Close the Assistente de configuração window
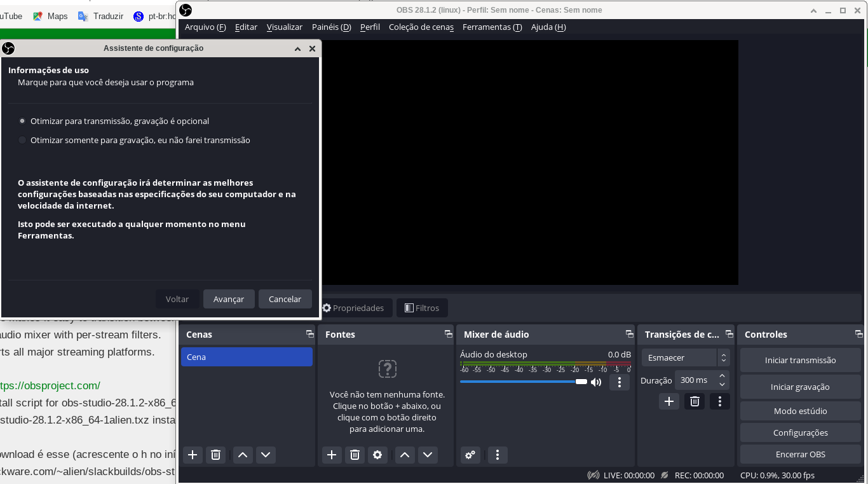The width and height of the screenshot is (868, 484). (x=312, y=48)
